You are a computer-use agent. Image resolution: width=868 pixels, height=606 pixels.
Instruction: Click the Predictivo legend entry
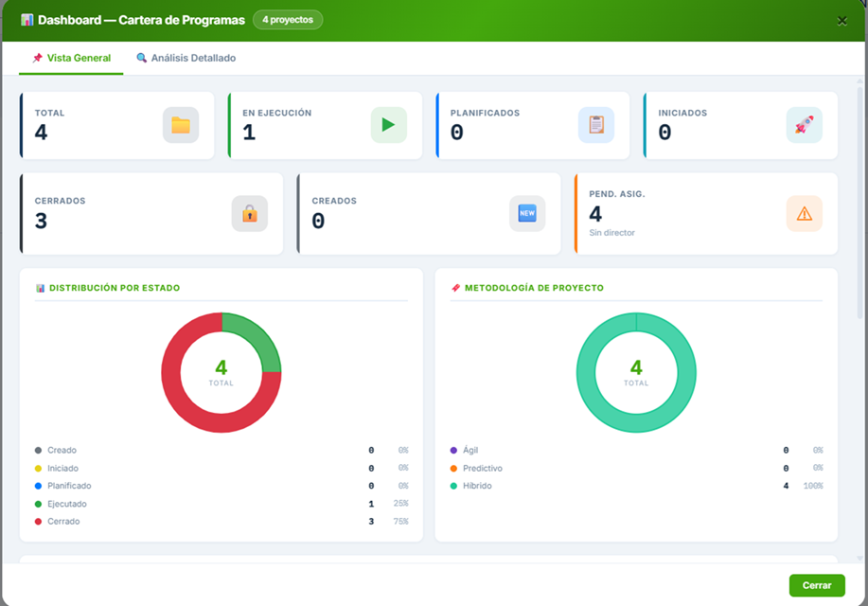point(483,469)
